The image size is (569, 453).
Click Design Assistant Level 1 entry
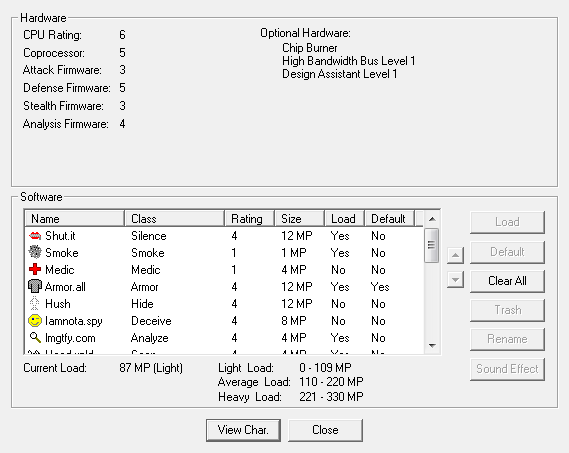tap(339, 74)
